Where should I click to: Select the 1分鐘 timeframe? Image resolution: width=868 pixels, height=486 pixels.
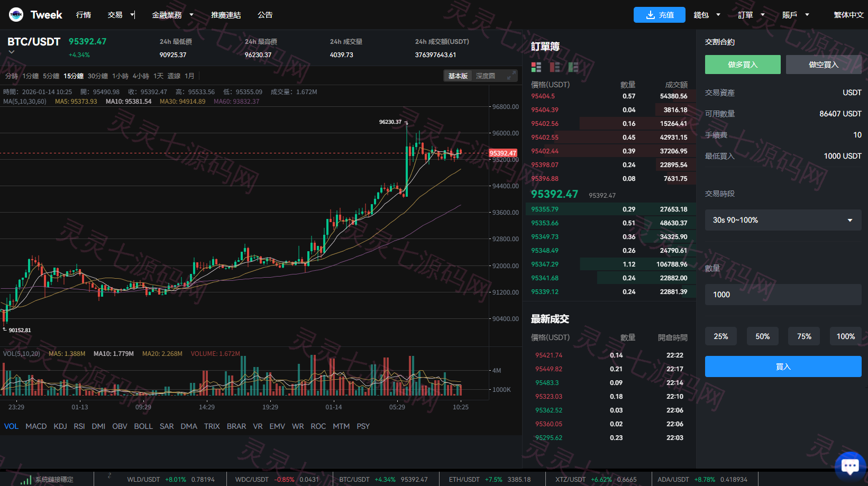tap(31, 76)
